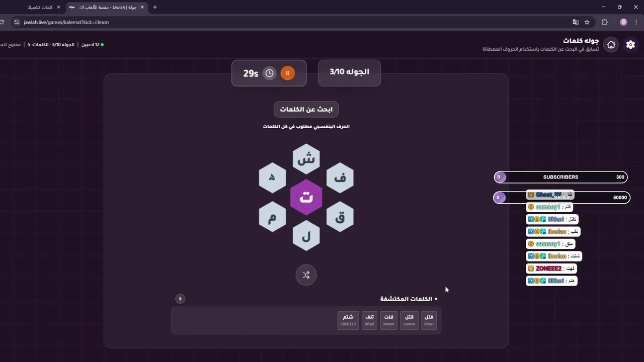Click the KICKS goal bar
This screenshot has height=362, width=644.
point(561,198)
